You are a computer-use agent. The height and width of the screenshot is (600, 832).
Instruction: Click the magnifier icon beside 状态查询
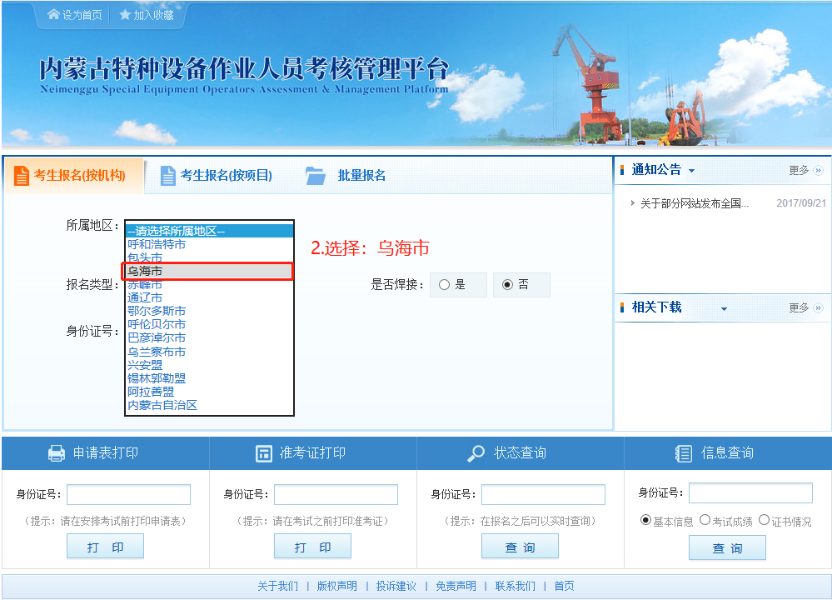click(474, 452)
